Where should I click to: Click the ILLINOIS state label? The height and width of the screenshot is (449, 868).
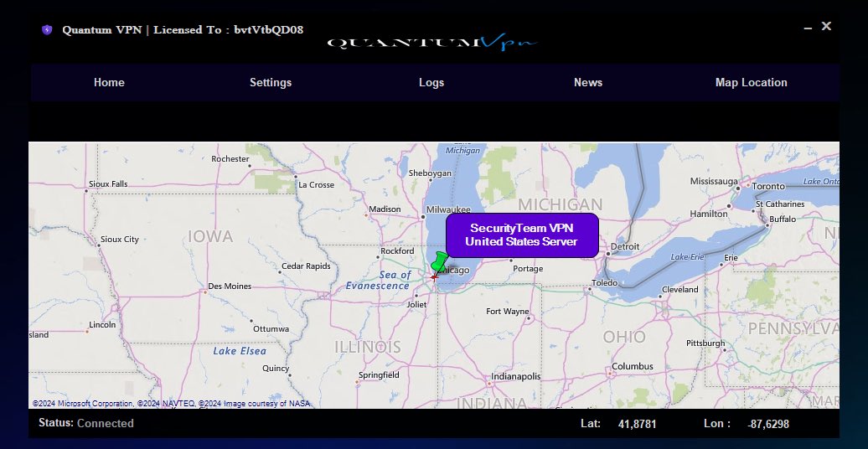[368, 347]
